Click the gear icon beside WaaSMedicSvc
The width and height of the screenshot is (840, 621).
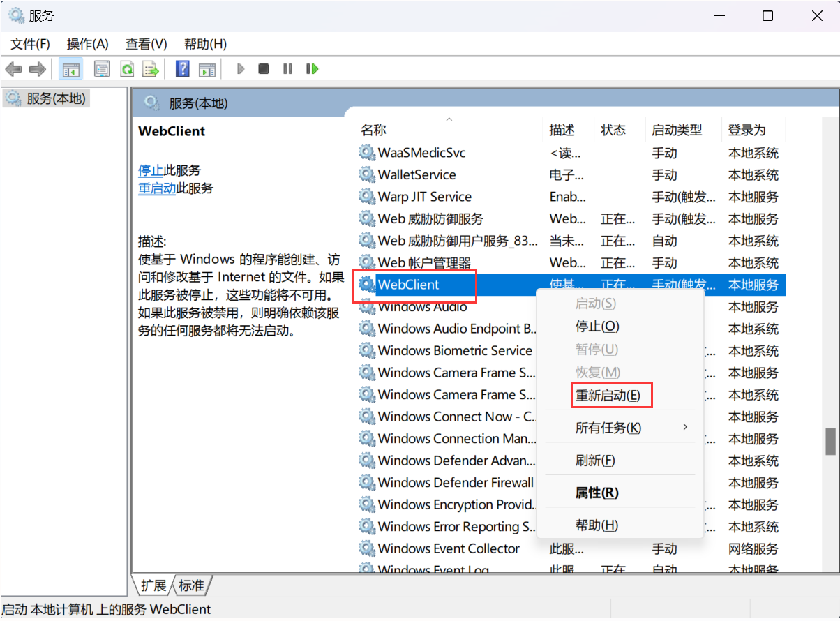366,152
